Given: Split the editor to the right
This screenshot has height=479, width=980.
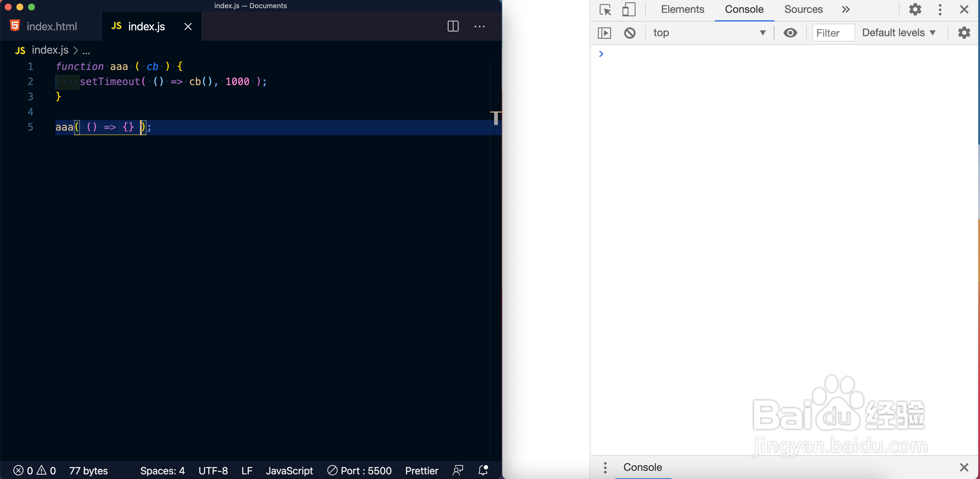Looking at the screenshot, I should coord(453,26).
